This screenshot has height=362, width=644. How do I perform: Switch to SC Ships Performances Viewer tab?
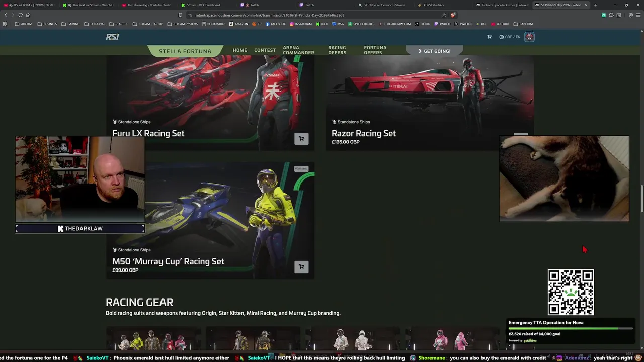click(x=384, y=5)
